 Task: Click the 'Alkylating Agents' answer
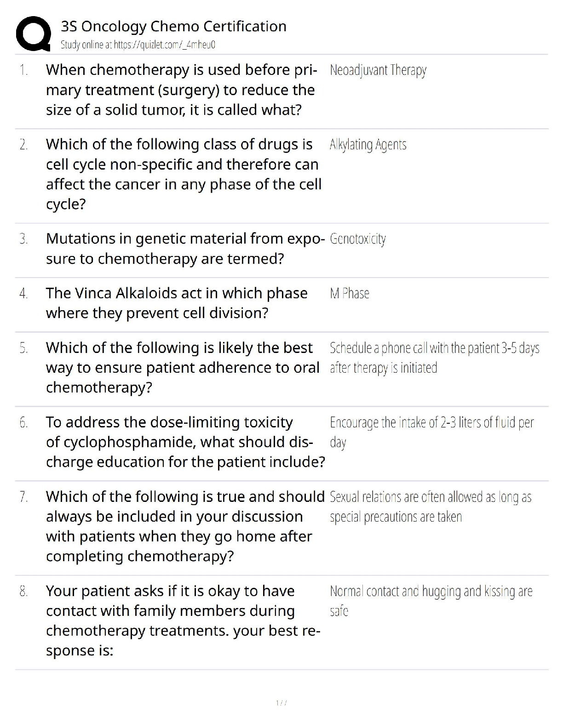pyautogui.click(x=368, y=145)
